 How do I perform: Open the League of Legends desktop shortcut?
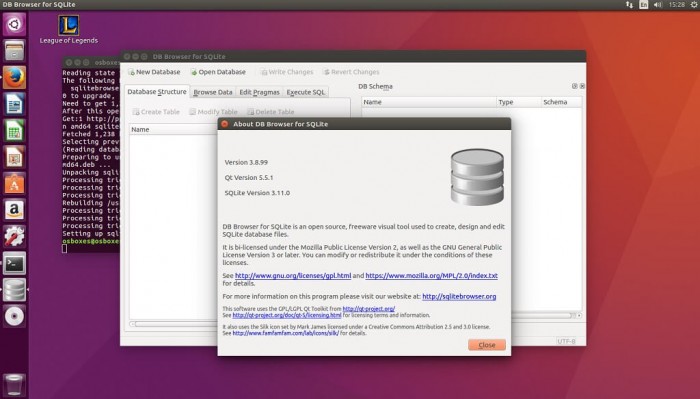[x=69, y=29]
